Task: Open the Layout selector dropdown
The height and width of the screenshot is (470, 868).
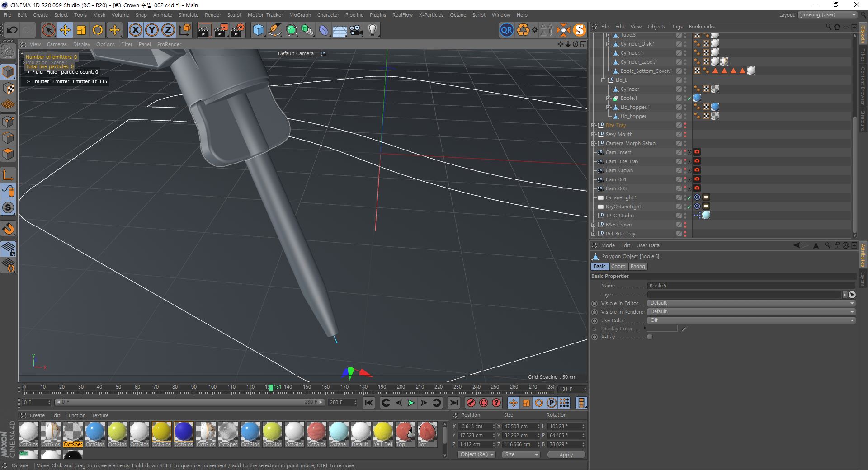Action: click(x=827, y=15)
